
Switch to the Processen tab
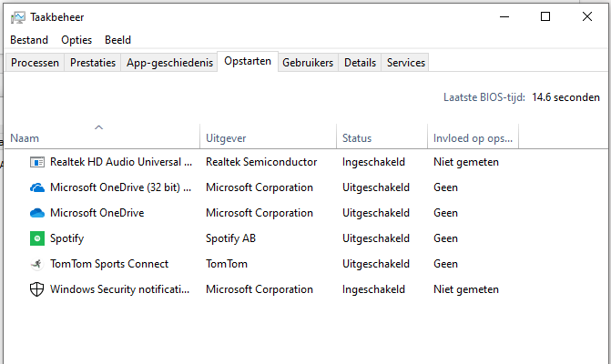(36, 63)
